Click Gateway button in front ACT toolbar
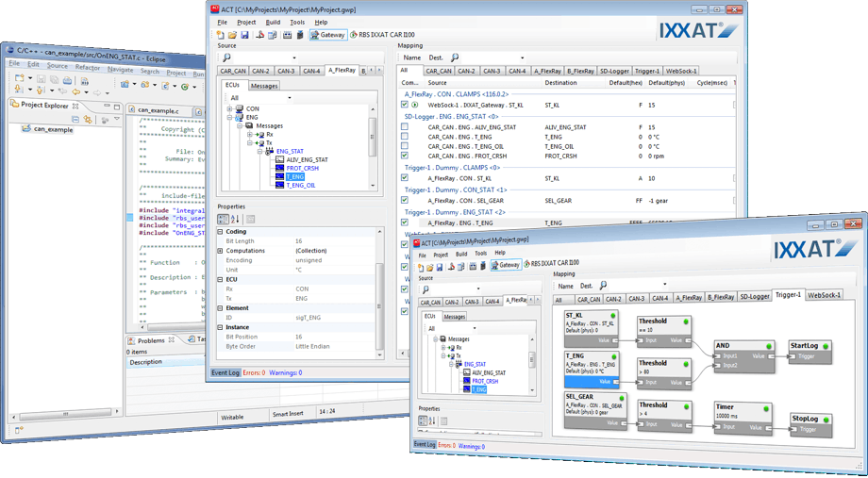Image resolution: width=868 pixels, height=478 pixels. pos(506,265)
